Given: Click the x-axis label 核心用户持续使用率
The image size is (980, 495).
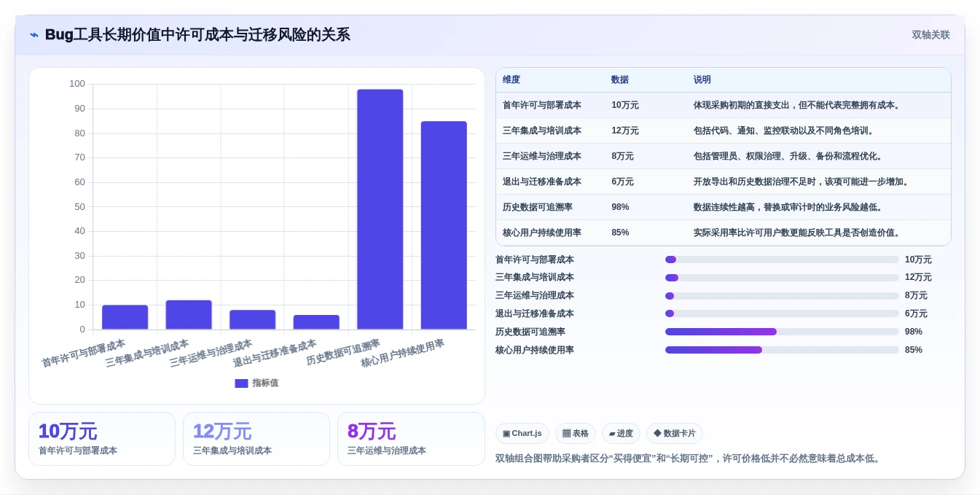Looking at the screenshot, I should (x=402, y=353).
